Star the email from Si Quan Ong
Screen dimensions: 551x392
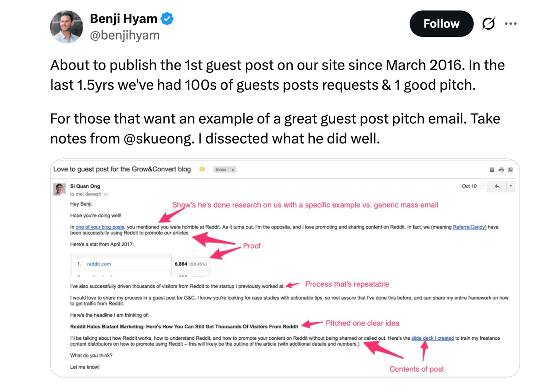(x=481, y=187)
